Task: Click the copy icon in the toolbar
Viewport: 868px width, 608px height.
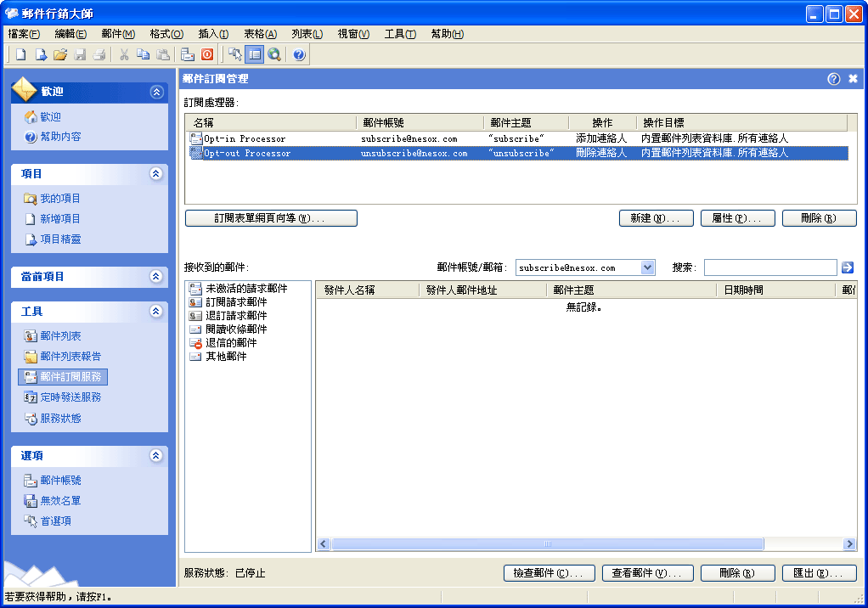Action: [x=144, y=55]
